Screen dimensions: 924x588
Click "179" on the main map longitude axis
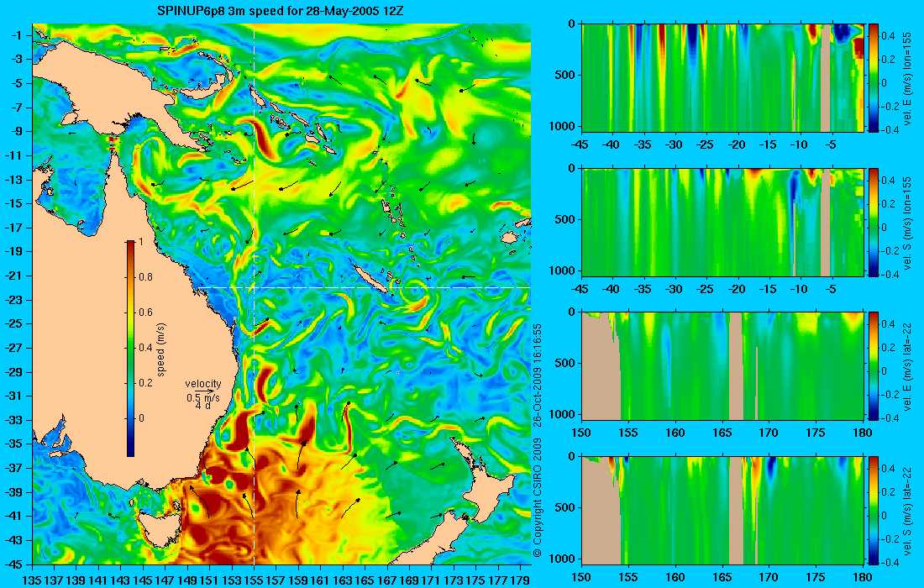click(520, 580)
